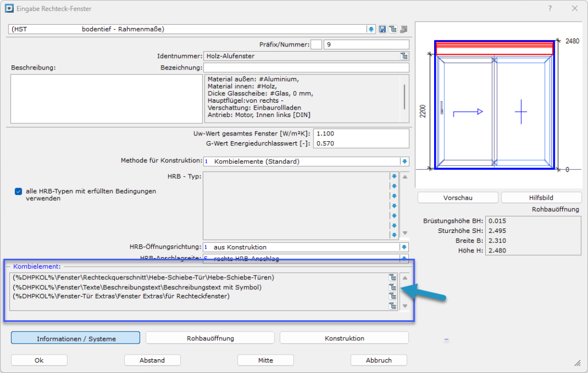Open tree browser icon right of the save icon
588x373 pixels.
click(393, 29)
